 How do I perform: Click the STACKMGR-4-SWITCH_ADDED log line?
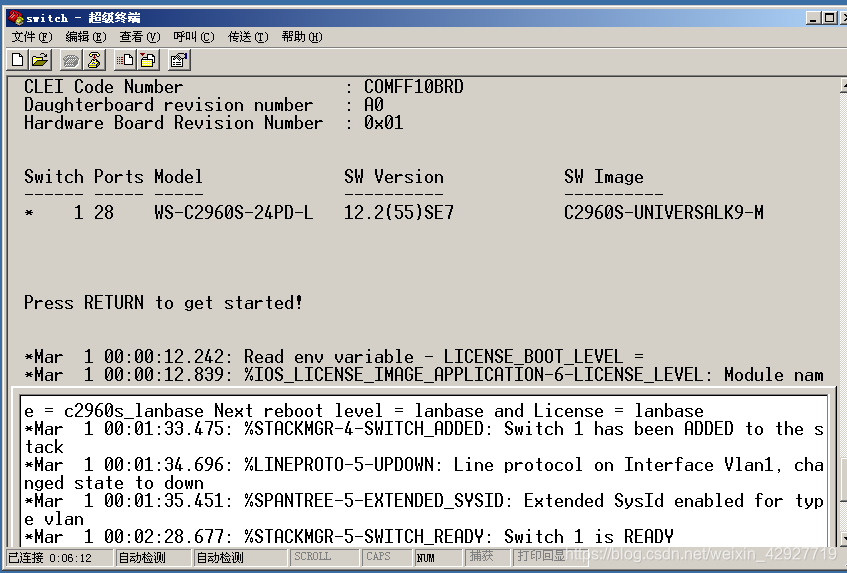424,429
